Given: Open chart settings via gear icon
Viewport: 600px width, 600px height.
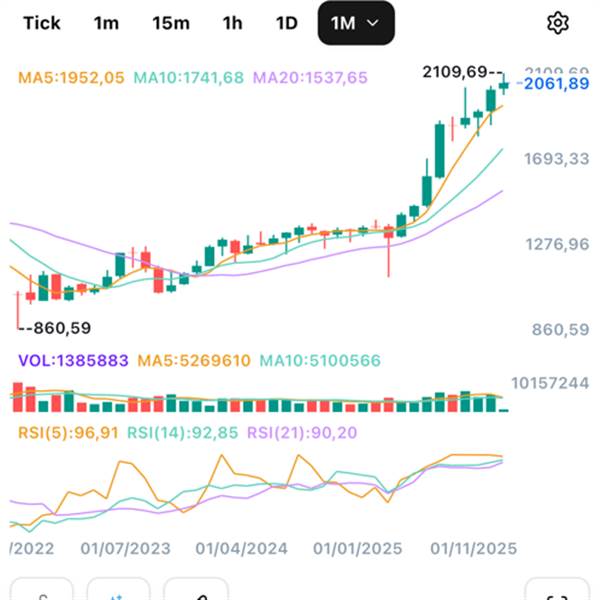Looking at the screenshot, I should tap(558, 23).
